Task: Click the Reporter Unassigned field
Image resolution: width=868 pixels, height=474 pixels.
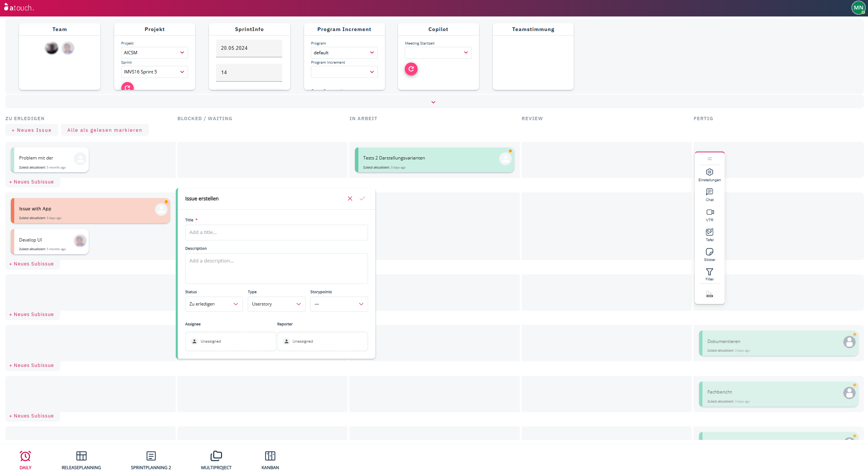Action: 322,341
